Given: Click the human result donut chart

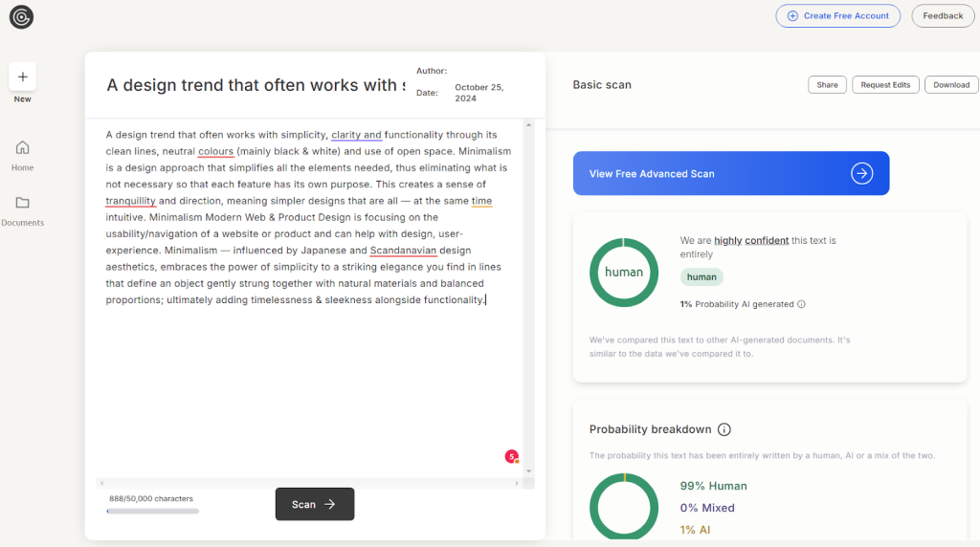Looking at the screenshot, I should (623, 273).
